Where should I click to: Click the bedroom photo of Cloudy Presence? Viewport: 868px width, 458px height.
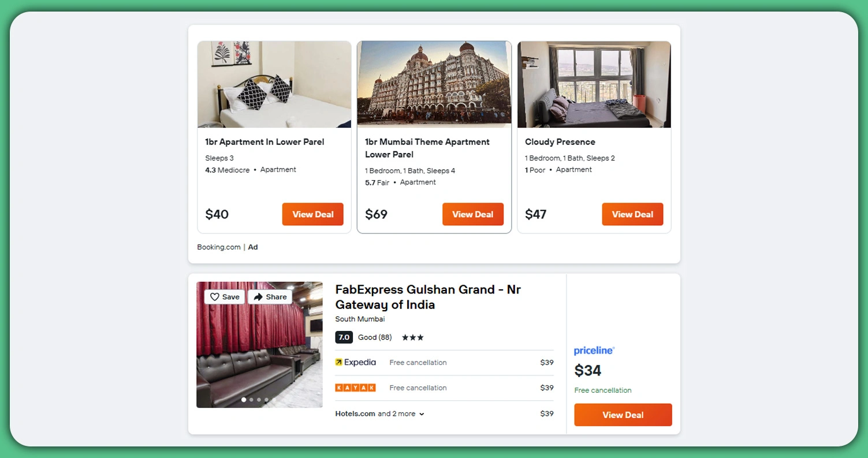tap(593, 84)
